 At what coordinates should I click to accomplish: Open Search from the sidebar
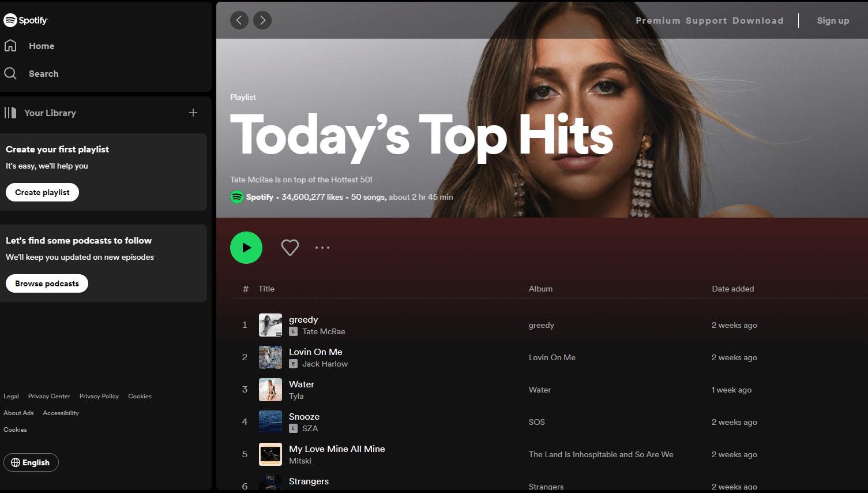click(31, 73)
